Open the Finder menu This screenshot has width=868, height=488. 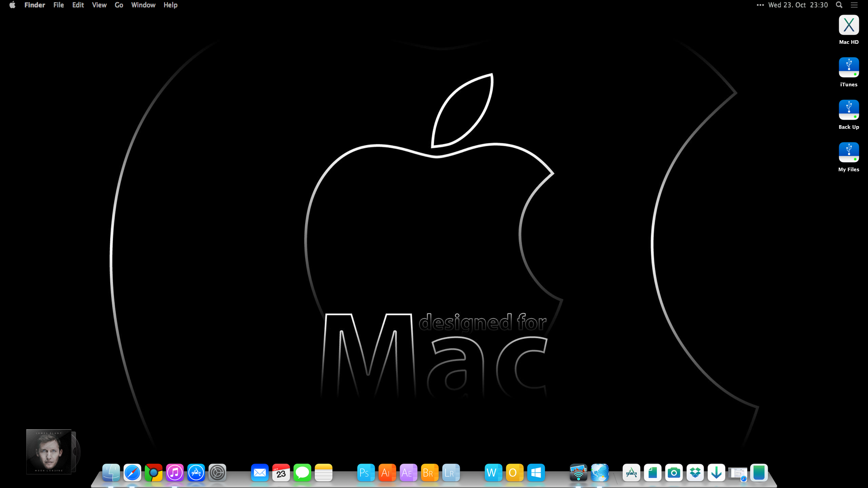(35, 5)
